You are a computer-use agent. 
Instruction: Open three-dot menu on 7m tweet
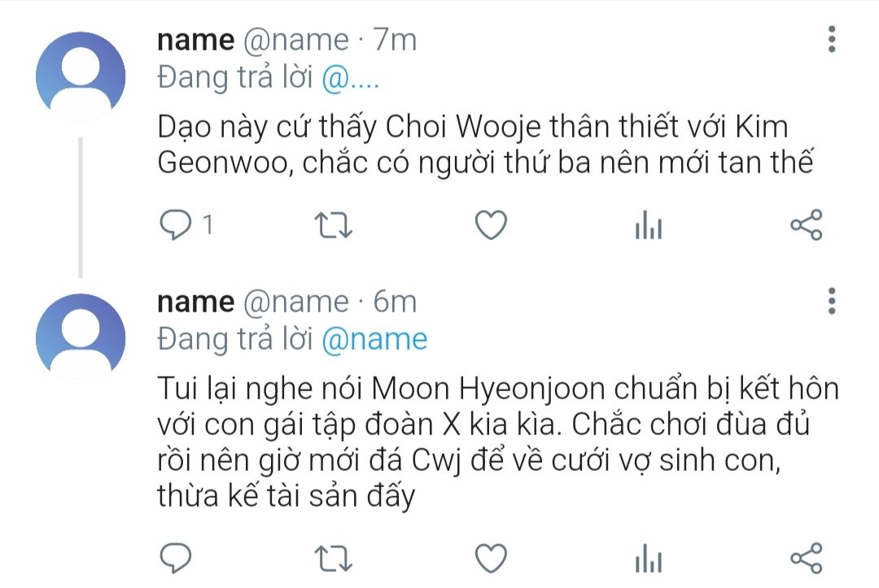click(x=832, y=39)
